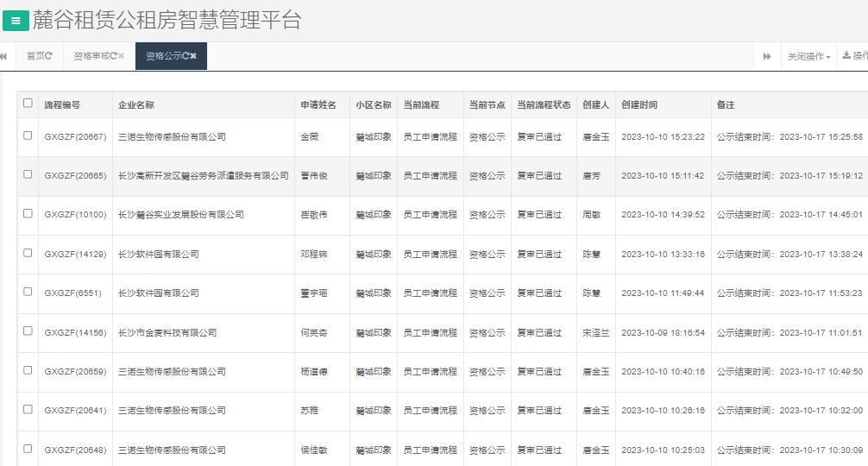Click the cell GXGZF(6551)
The height and width of the screenshot is (466, 868).
73,293
